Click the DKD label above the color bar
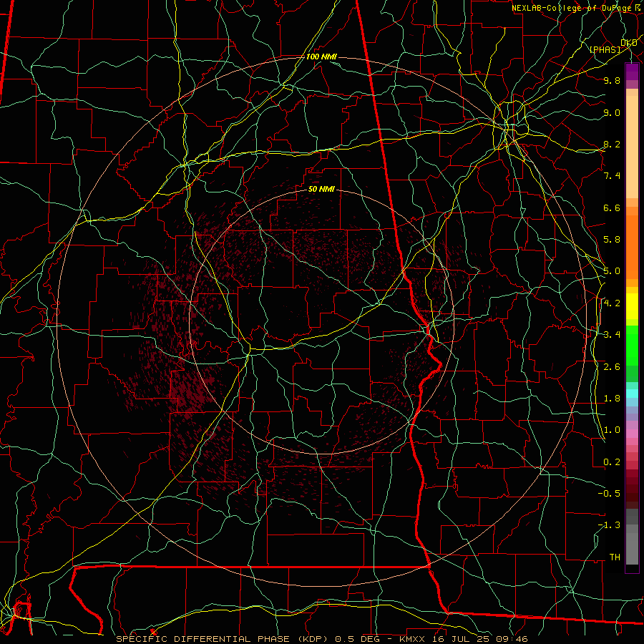 pyautogui.click(x=628, y=43)
